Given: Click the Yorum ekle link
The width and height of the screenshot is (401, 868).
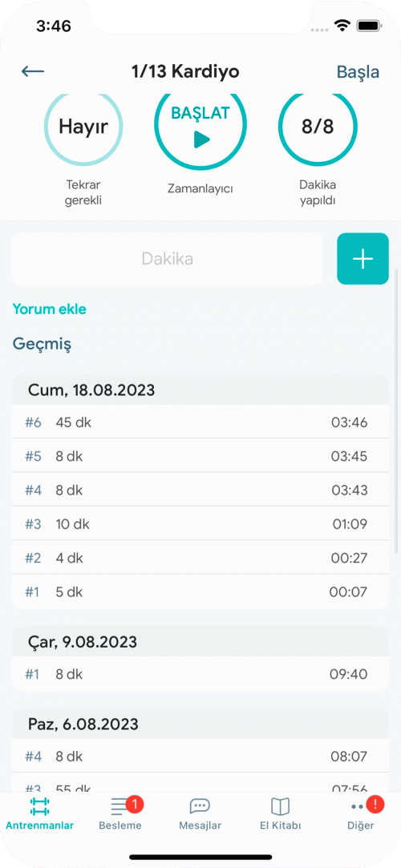Looking at the screenshot, I should (49, 309).
